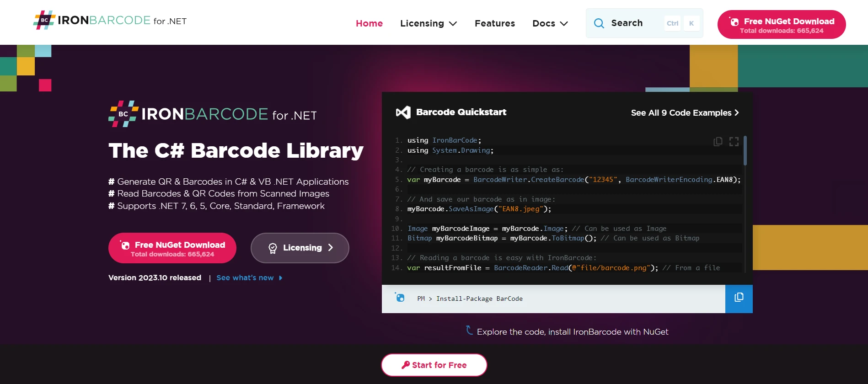Click the IronBarcode logo in header
868x384 pixels.
[x=110, y=21]
